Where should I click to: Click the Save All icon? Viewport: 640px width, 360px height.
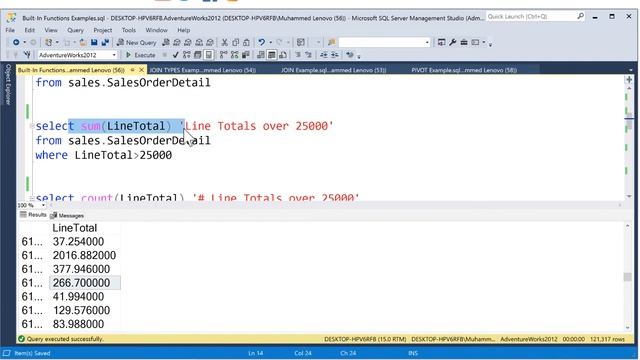[105, 42]
